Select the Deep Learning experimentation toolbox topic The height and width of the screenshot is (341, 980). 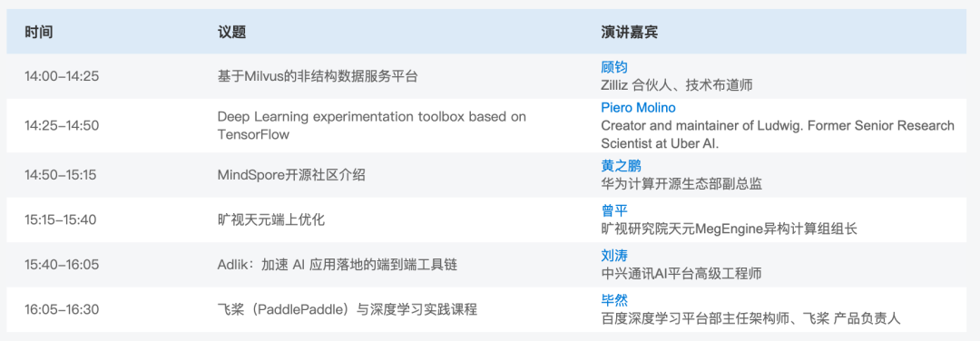[x=372, y=125]
